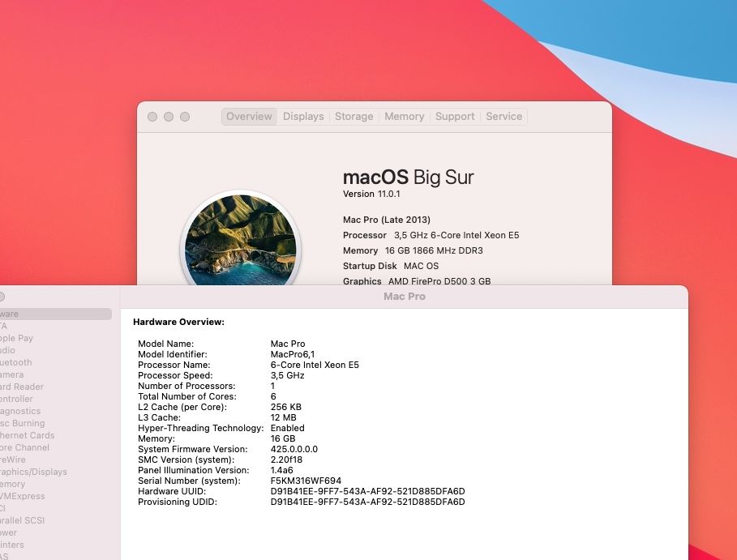Screen dimensions: 737x560
Task: Click Processor Name value 6-Core Intel Xeon E5
Action: point(315,365)
